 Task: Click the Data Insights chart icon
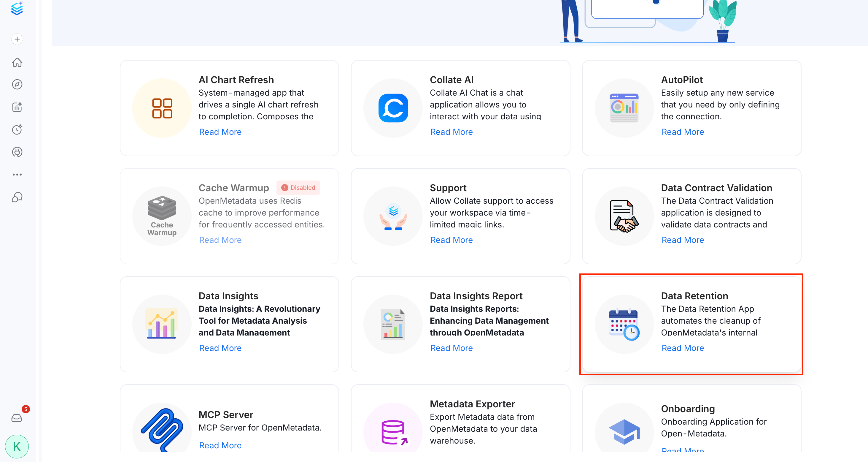162,324
